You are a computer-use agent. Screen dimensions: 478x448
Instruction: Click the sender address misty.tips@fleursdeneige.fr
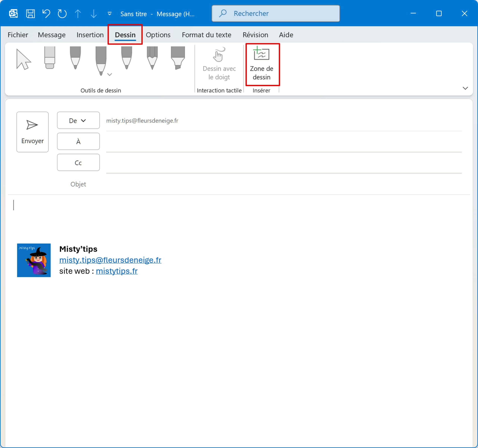(x=142, y=120)
